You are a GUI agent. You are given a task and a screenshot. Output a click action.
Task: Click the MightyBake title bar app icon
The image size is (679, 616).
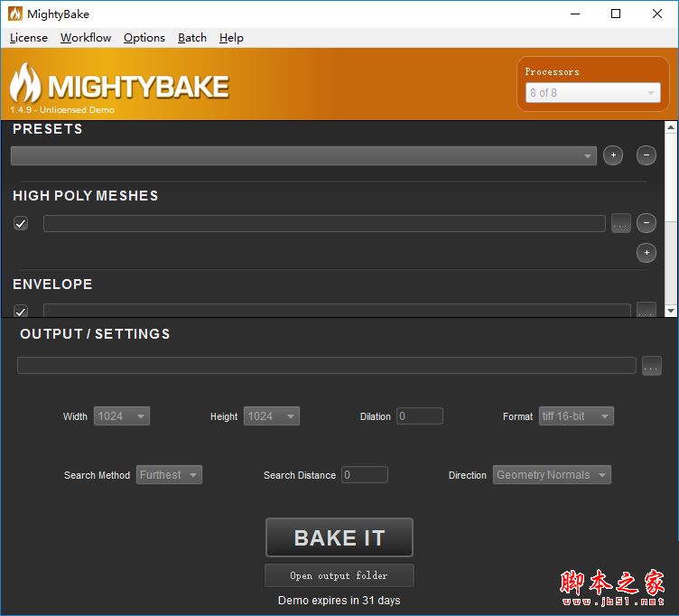pos(15,14)
